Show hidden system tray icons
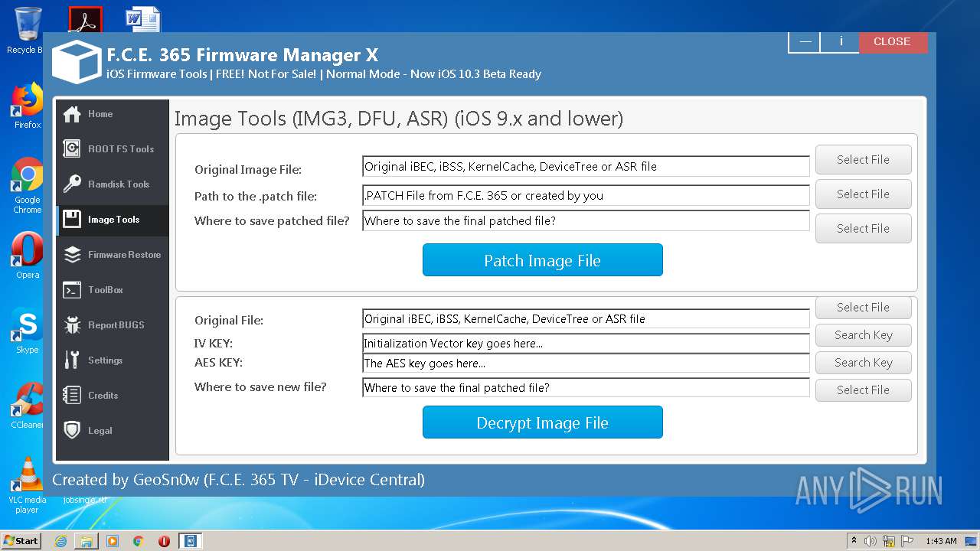The height and width of the screenshot is (551, 980). pyautogui.click(x=854, y=541)
